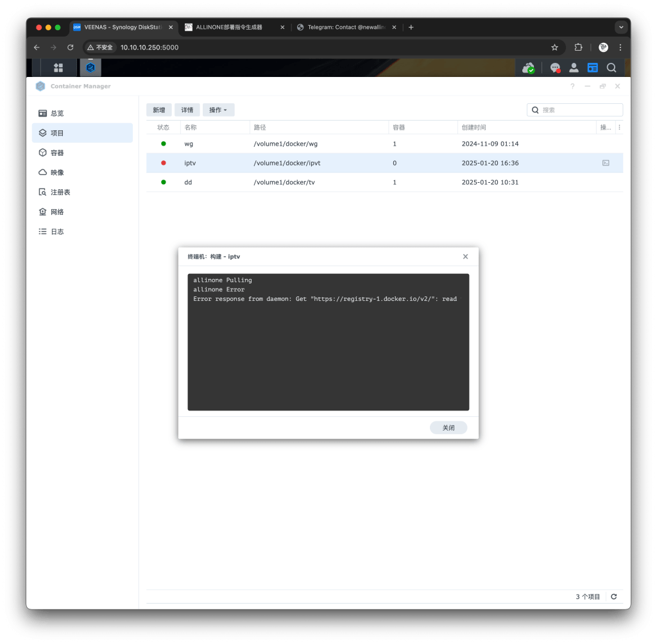Click the cloud status icon with checkmark
This screenshot has height=644, width=657.
528,67
